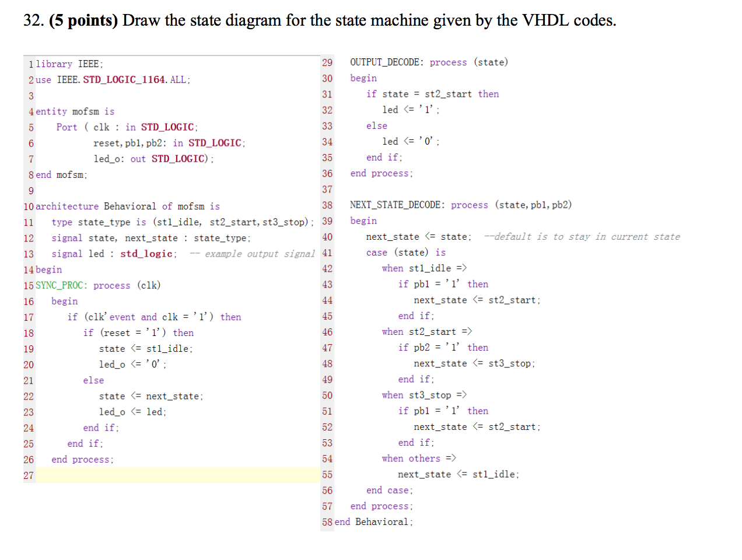
Task: Click the question title for problem 32
Action: coord(292,19)
